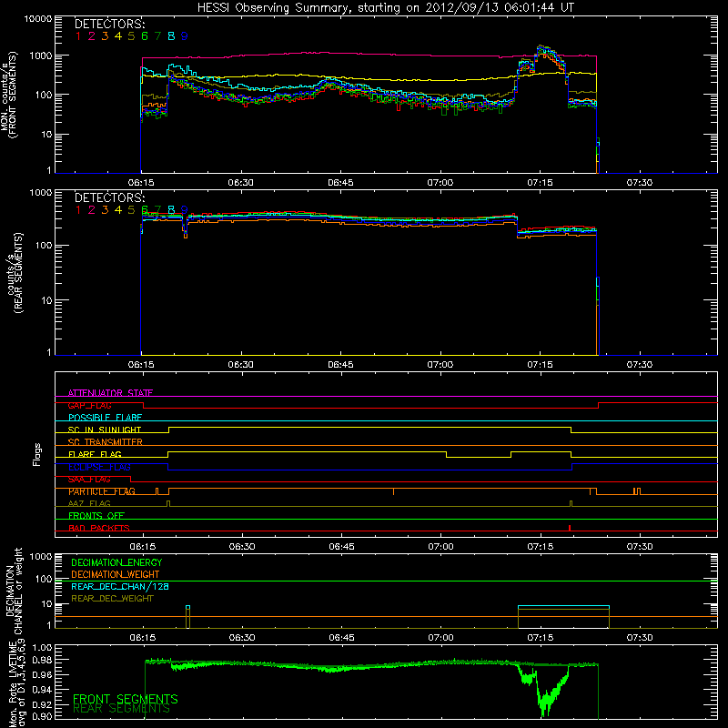Click the Flags y-axis title
728x728 pixels.
coord(37,454)
